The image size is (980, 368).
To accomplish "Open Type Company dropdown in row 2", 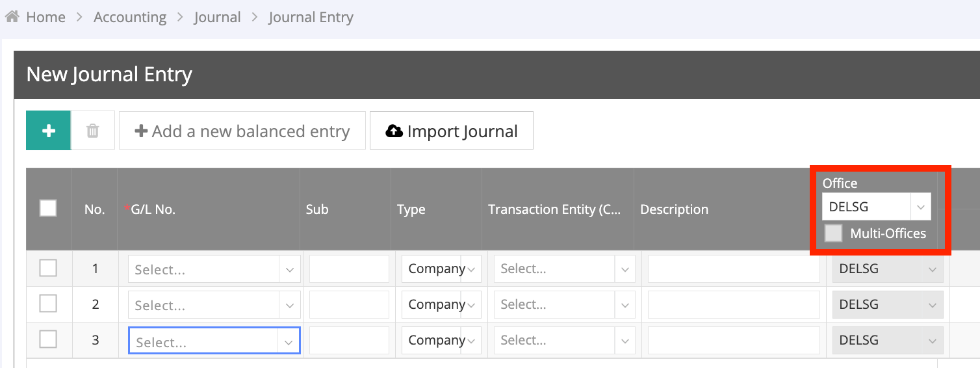I will pos(441,304).
